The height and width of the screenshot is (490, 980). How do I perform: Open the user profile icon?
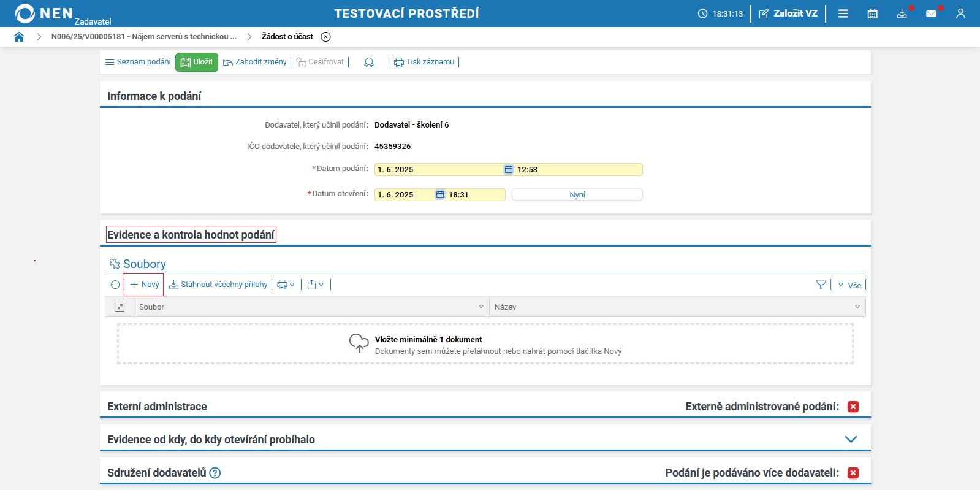click(960, 13)
